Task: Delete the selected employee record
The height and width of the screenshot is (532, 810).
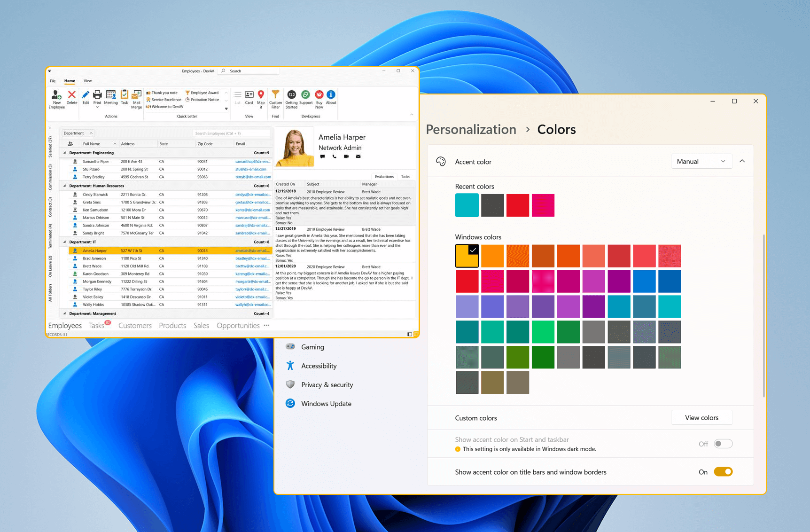Action: click(71, 99)
